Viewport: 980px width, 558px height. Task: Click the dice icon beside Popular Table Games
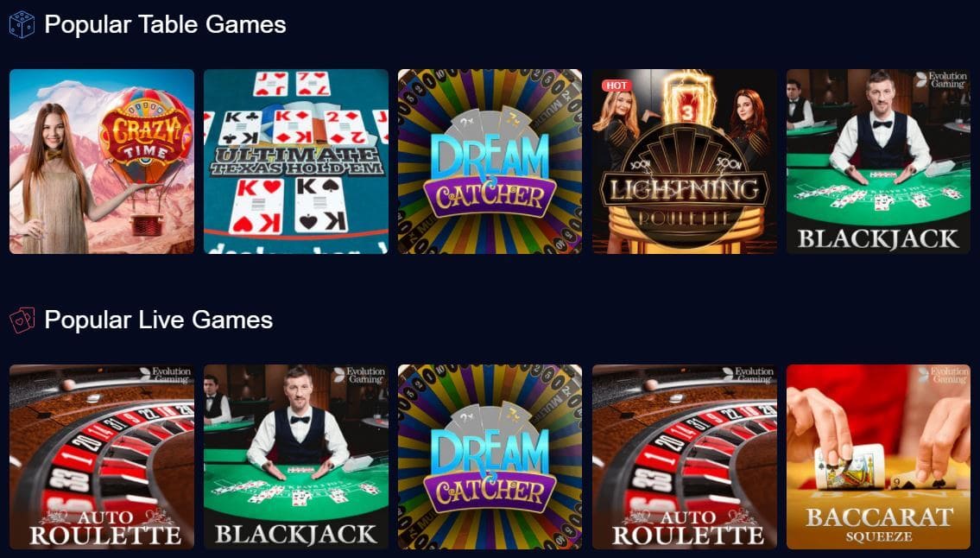coord(22,24)
